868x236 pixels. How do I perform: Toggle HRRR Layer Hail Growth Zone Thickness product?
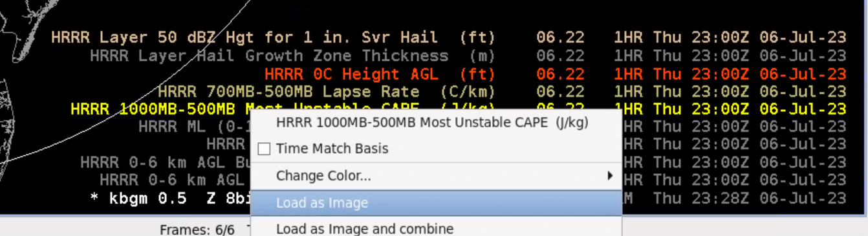[293, 56]
